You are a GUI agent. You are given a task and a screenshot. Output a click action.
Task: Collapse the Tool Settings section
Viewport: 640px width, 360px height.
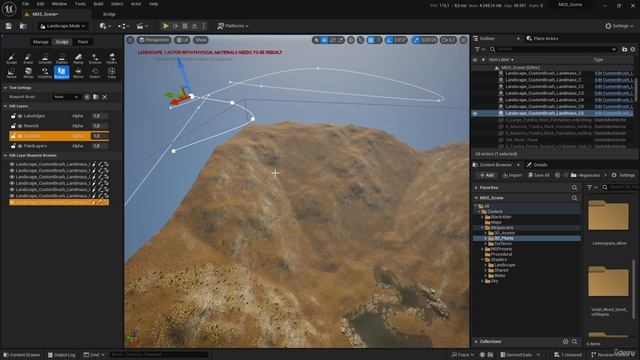click(x=5, y=88)
